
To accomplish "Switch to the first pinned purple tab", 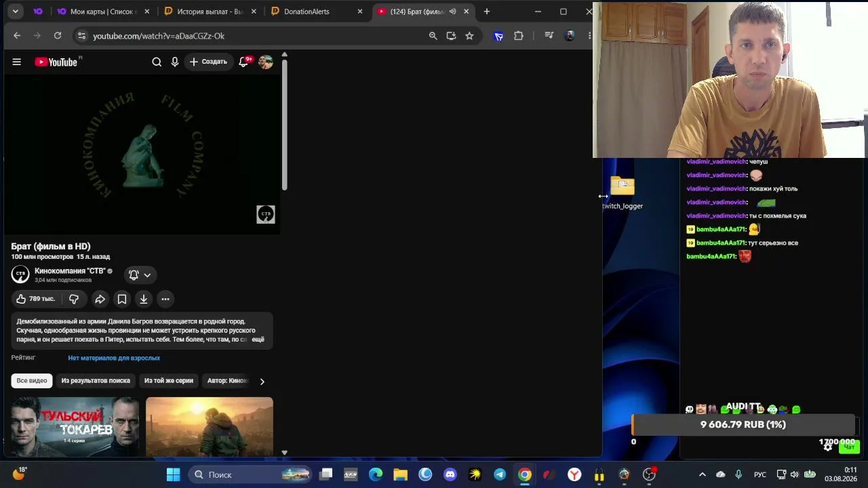I will click(38, 12).
